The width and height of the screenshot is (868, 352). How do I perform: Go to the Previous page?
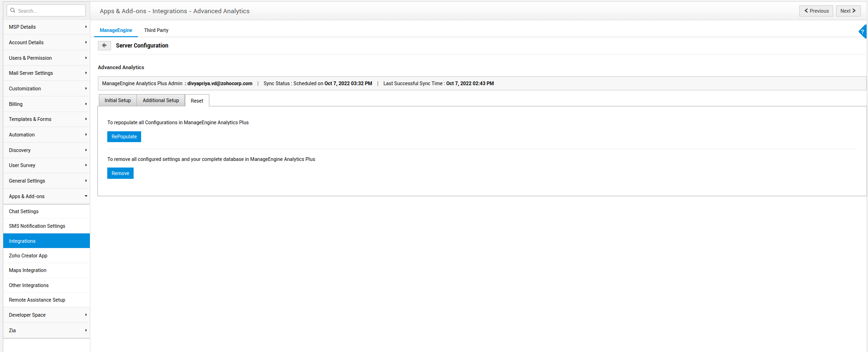click(x=816, y=11)
